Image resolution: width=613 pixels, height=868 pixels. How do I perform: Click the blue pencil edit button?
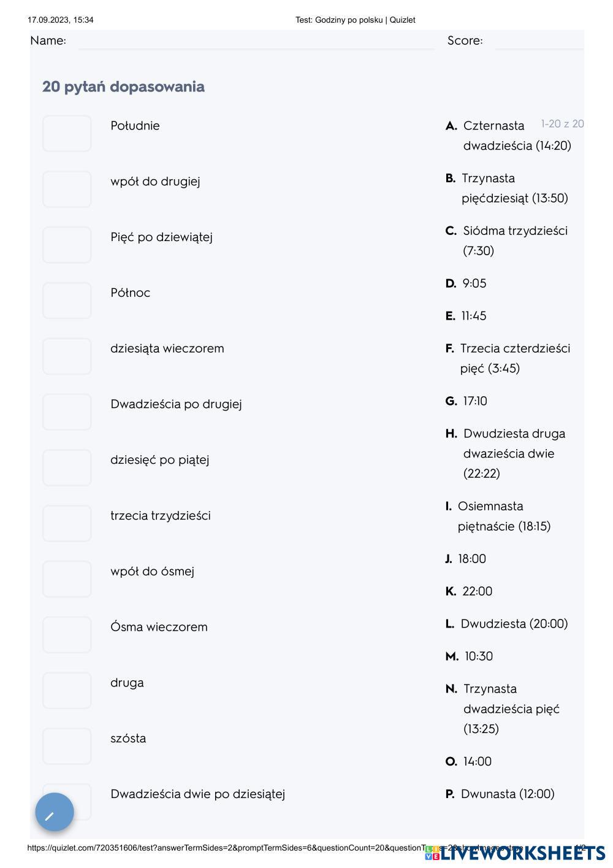[x=55, y=812]
